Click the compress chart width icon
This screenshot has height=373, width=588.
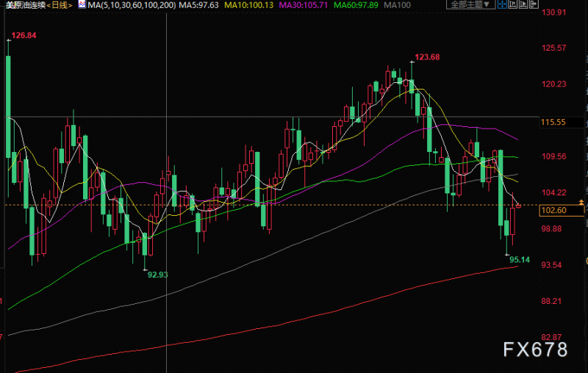512,4
